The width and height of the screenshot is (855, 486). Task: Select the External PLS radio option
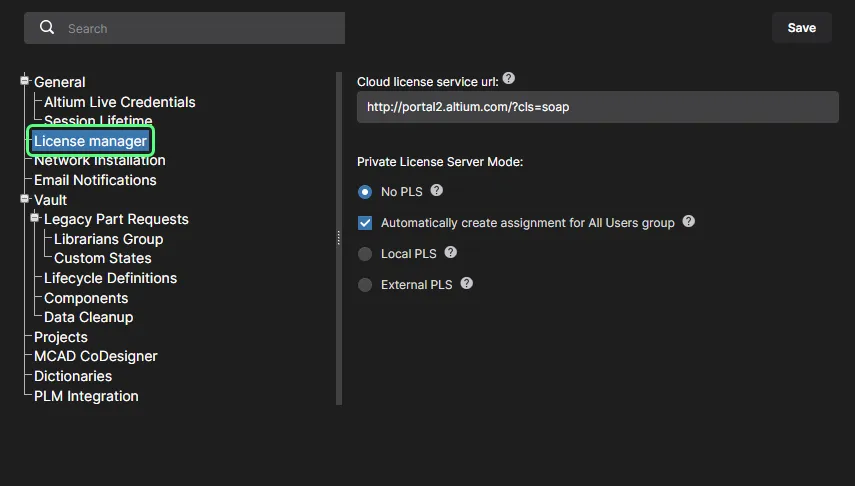(x=365, y=285)
